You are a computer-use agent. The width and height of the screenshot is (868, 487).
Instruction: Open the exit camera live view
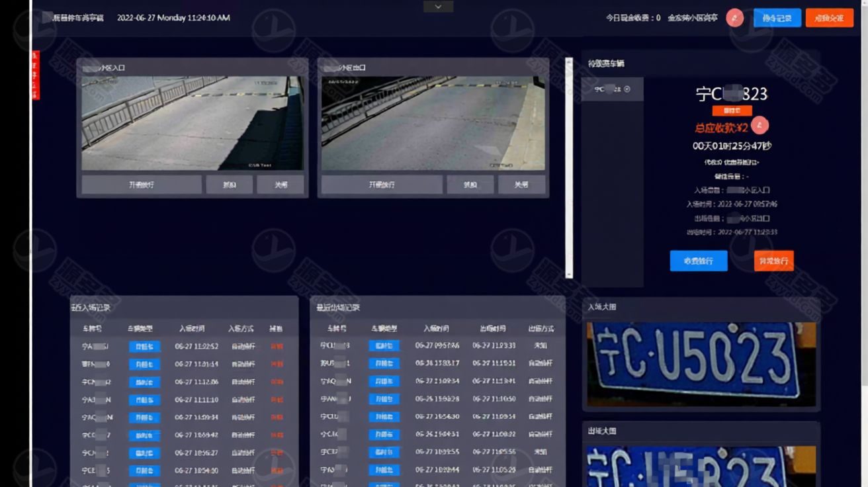[x=433, y=123]
